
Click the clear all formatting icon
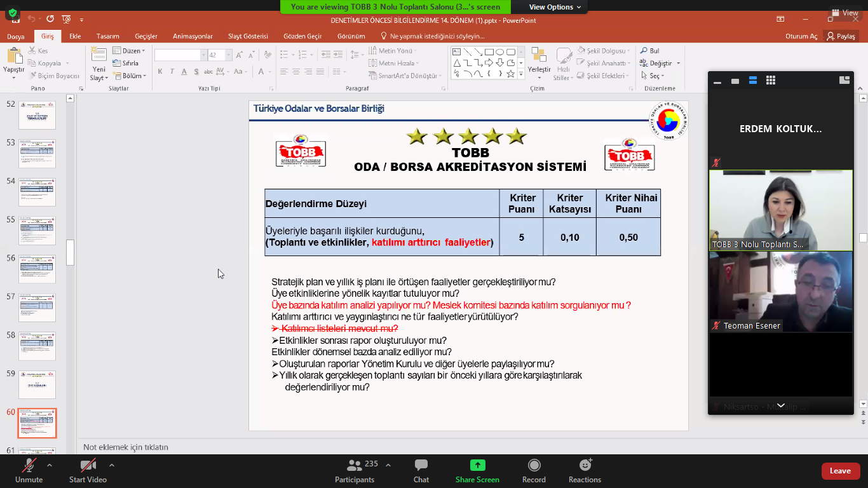pos(268,55)
